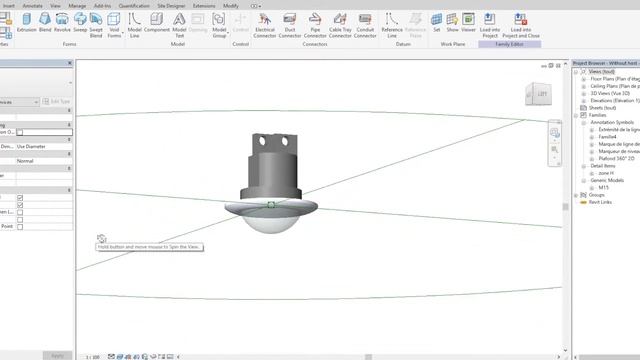Click Load into Project and Close

pyautogui.click(x=521, y=25)
